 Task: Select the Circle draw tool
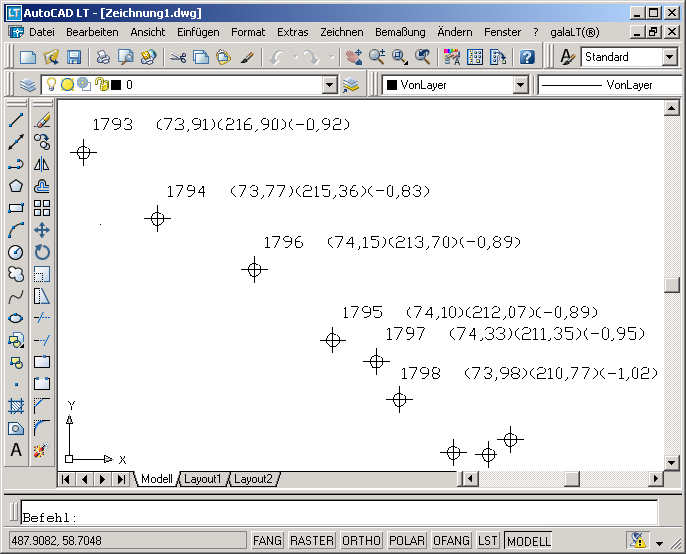point(16,252)
